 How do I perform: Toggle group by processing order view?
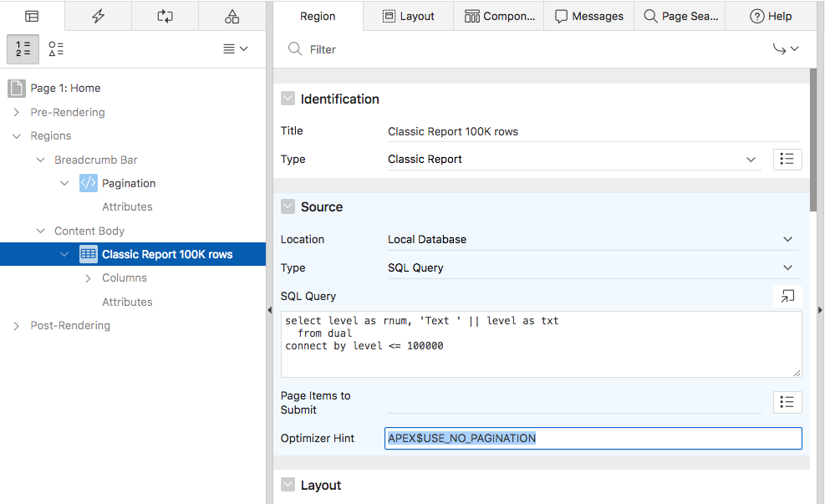click(23, 49)
